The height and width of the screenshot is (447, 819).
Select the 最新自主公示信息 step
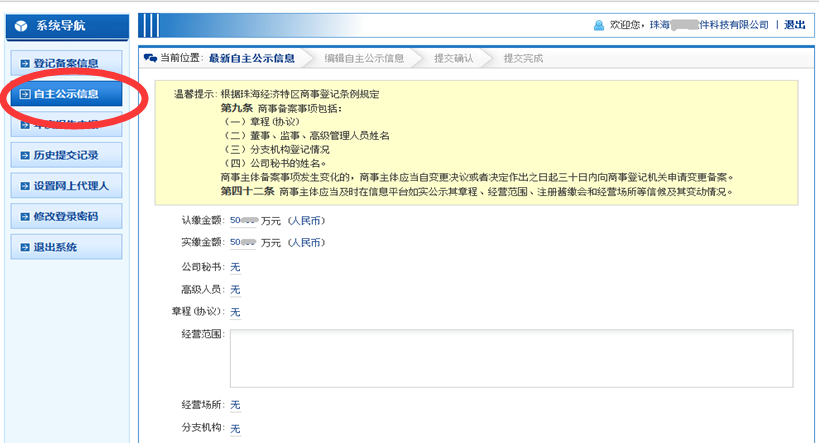tap(252, 58)
